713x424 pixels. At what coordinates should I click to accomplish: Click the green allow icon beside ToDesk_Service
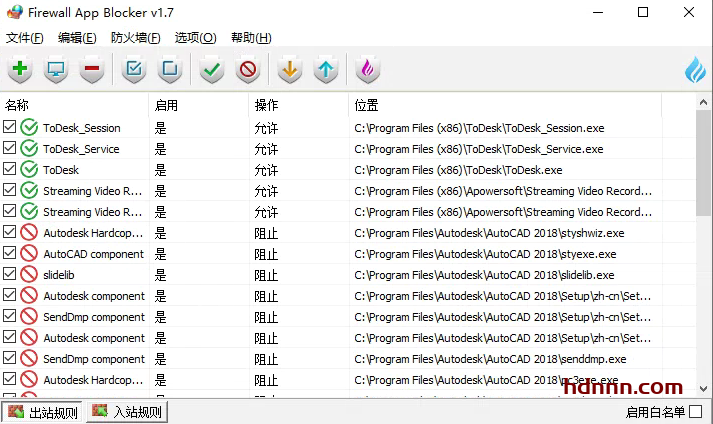coord(29,148)
